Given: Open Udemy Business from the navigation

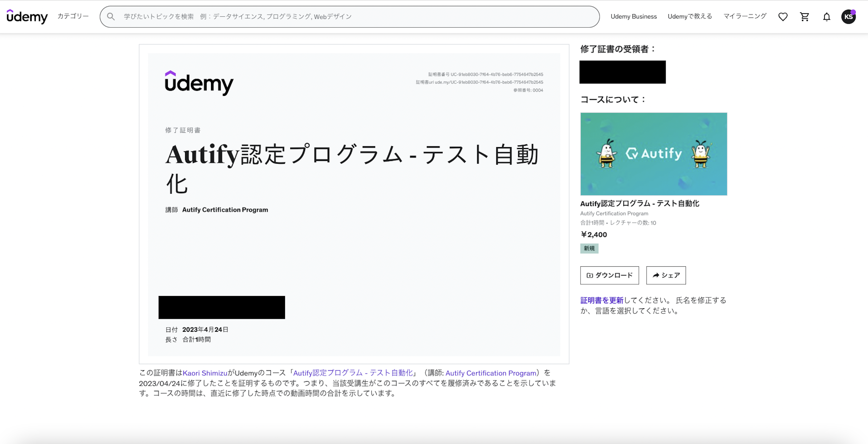Looking at the screenshot, I should (634, 17).
